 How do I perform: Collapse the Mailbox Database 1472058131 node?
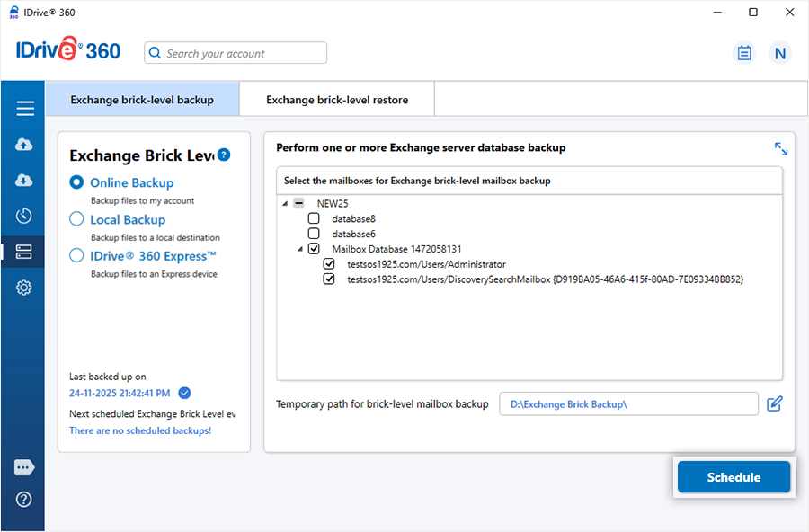pos(300,249)
